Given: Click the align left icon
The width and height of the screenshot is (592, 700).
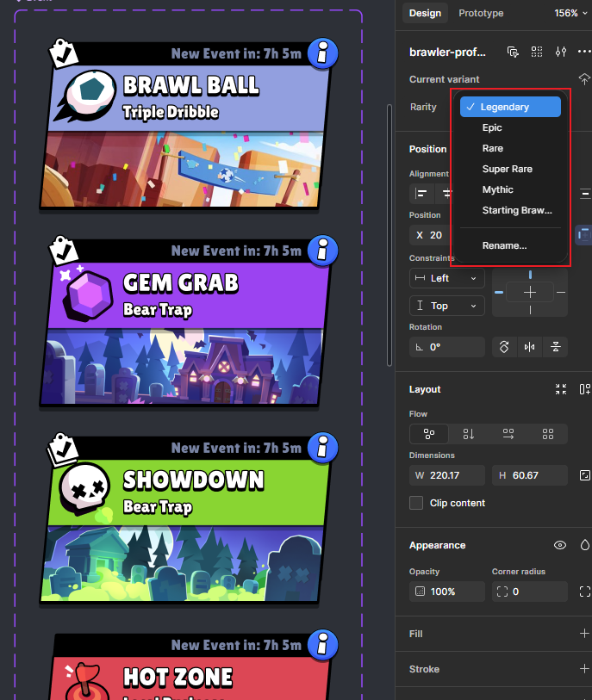Looking at the screenshot, I should point(421,194).
